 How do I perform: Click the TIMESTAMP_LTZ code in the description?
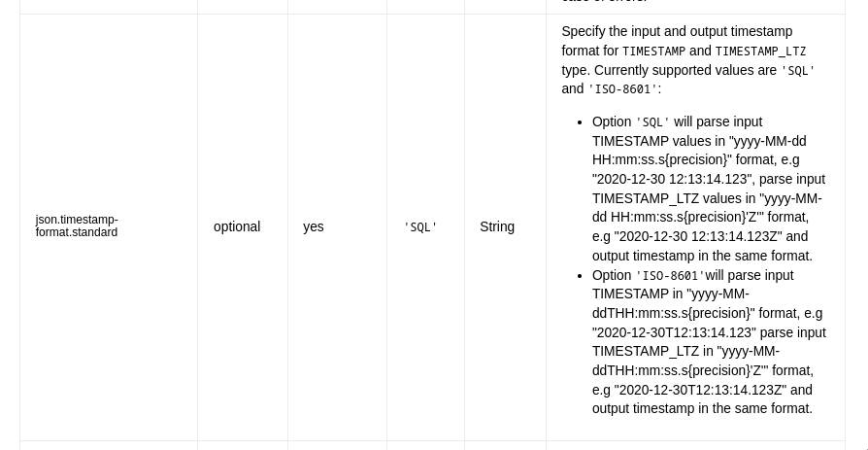click(x=760, y=52)
